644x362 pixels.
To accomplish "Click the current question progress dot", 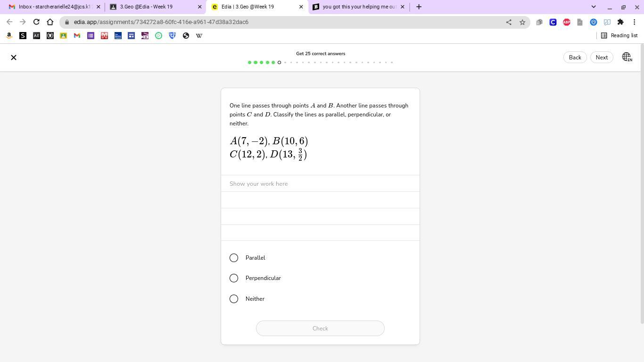I will (x=279, y=63).
